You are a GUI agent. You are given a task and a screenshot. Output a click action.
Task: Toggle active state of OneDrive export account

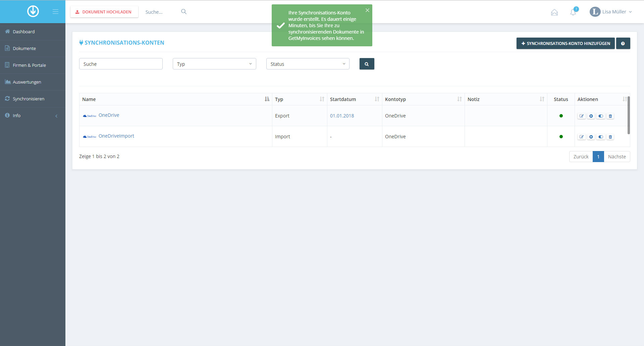pyautogui.click(x=601, y=116)
